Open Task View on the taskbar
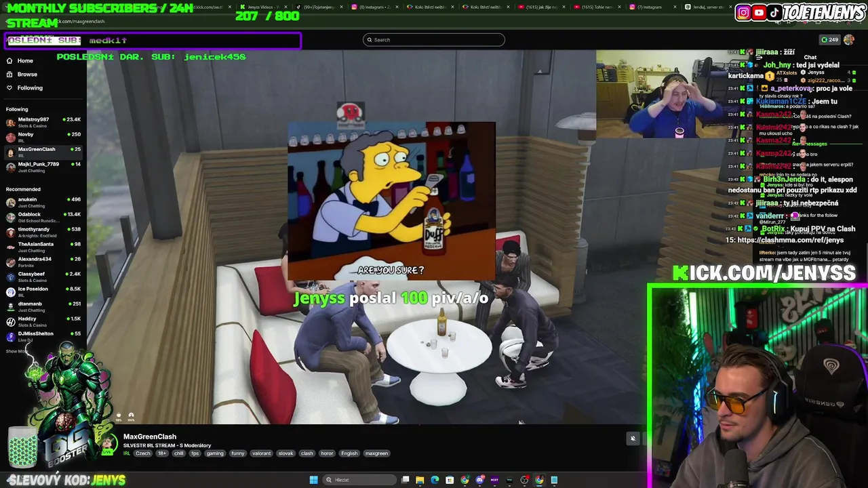Image resolution: width=868 pixels, height=488 pixels. point(405,480)
